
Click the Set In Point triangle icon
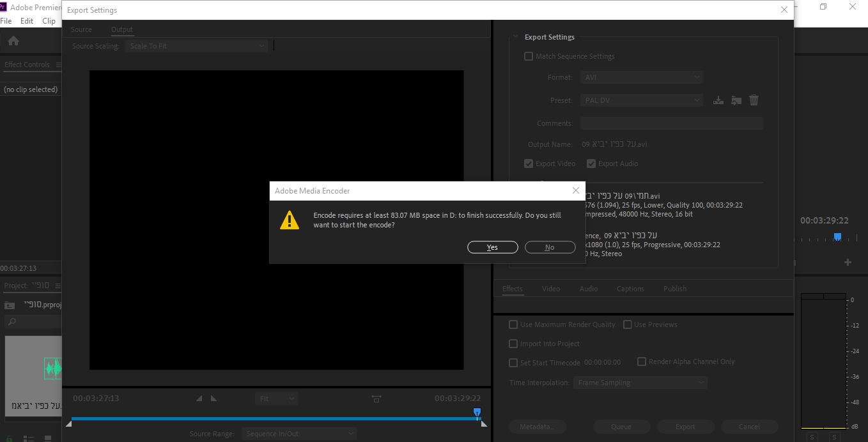tap(199, 399)
